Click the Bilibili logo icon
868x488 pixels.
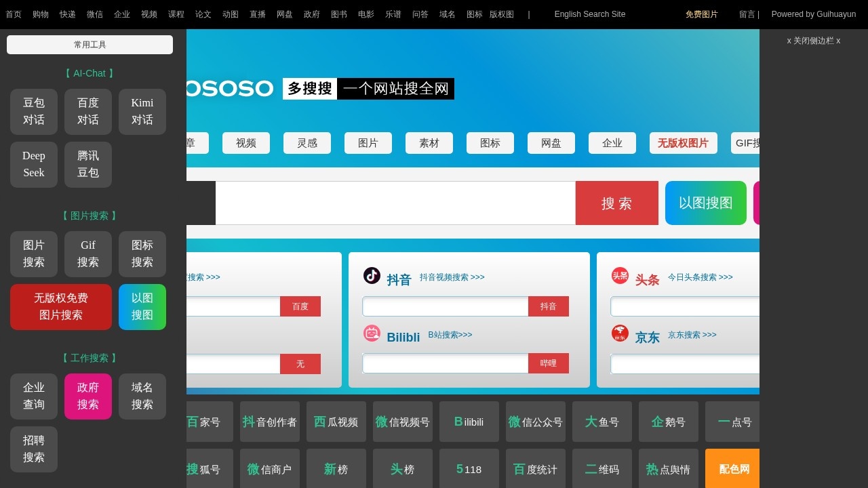372,333
